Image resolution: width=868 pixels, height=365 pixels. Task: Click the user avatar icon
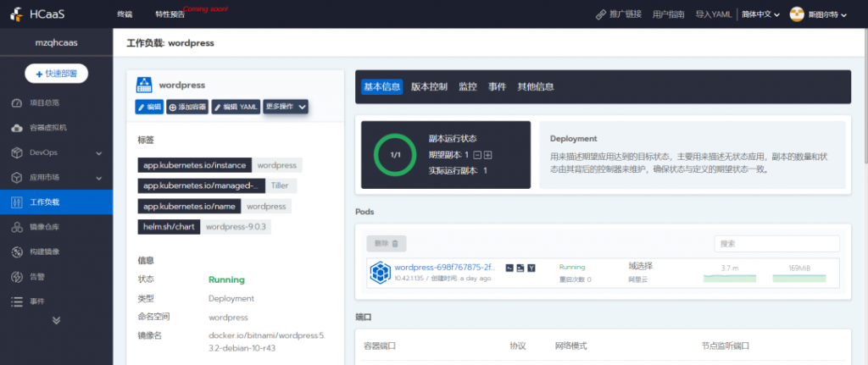click(797, 14)
